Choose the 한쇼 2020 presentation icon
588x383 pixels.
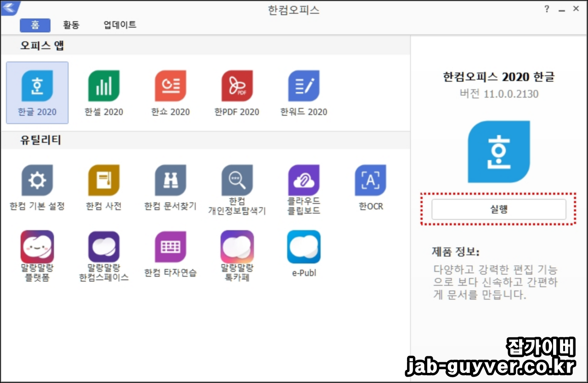[170, 86]
